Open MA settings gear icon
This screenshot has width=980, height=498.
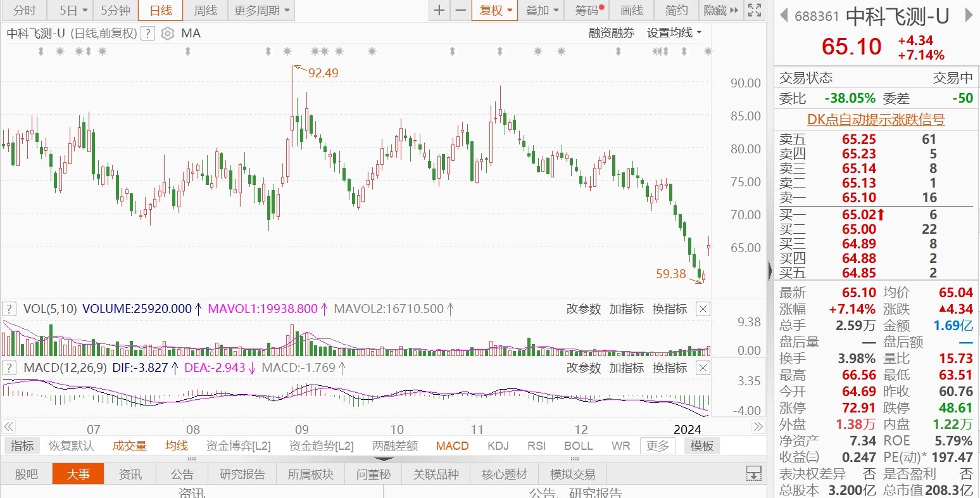tap(167, 34)
